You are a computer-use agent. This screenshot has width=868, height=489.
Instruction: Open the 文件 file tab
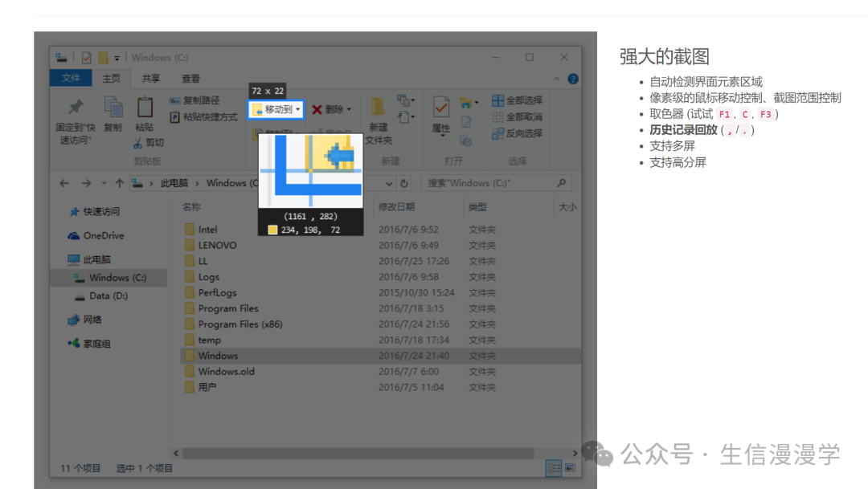coord(70,79)
